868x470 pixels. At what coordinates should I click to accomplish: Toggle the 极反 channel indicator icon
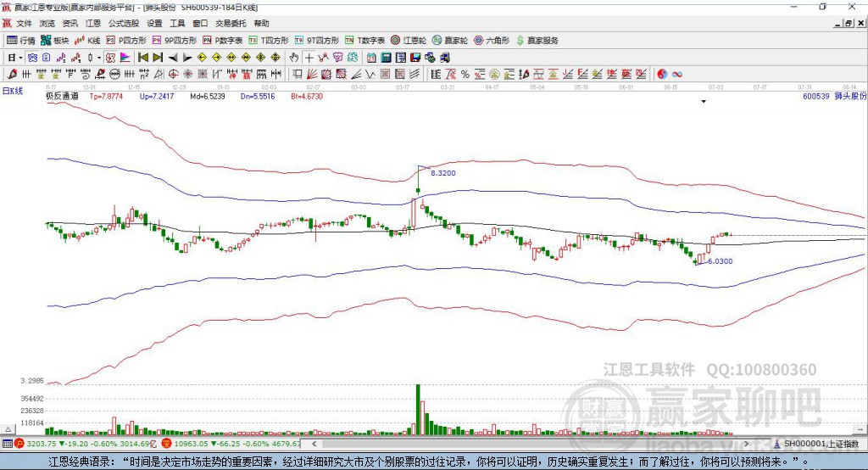[x=111, y=58]
